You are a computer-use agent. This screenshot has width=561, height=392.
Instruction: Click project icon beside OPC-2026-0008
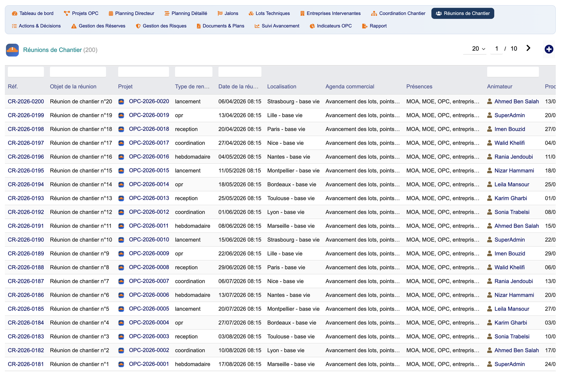[x=121, y=267]
